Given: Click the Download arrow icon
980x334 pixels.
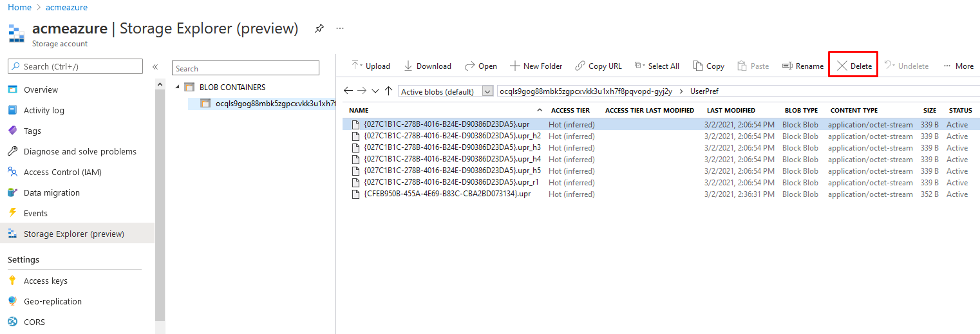Looking at the screenshot, I should [408, 66].
